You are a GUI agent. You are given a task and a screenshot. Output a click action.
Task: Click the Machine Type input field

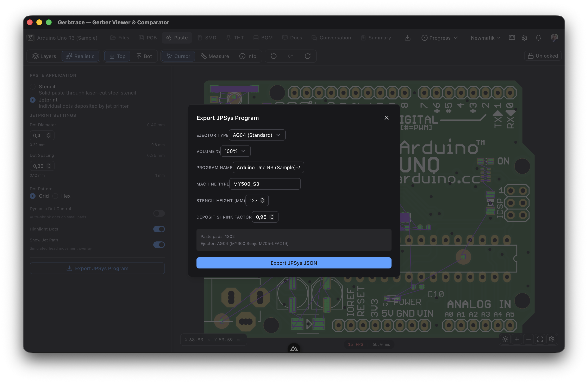pos(265,184)
